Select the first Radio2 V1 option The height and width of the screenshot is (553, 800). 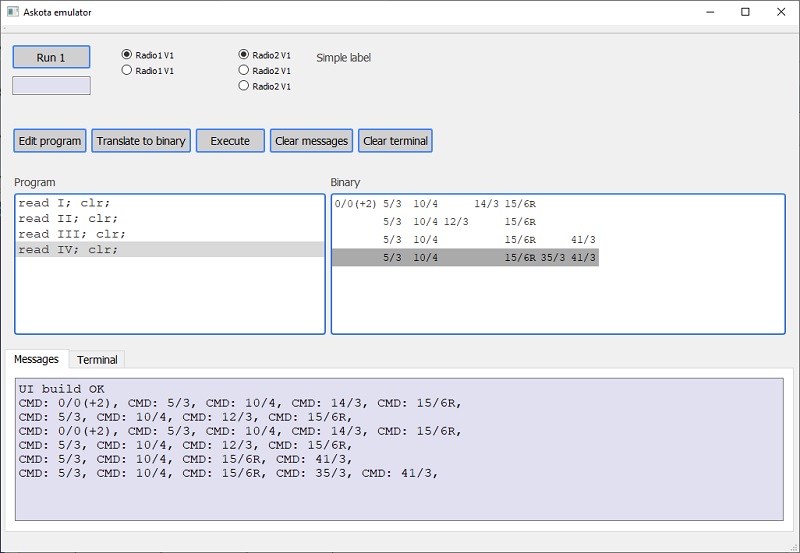(264, 55)
